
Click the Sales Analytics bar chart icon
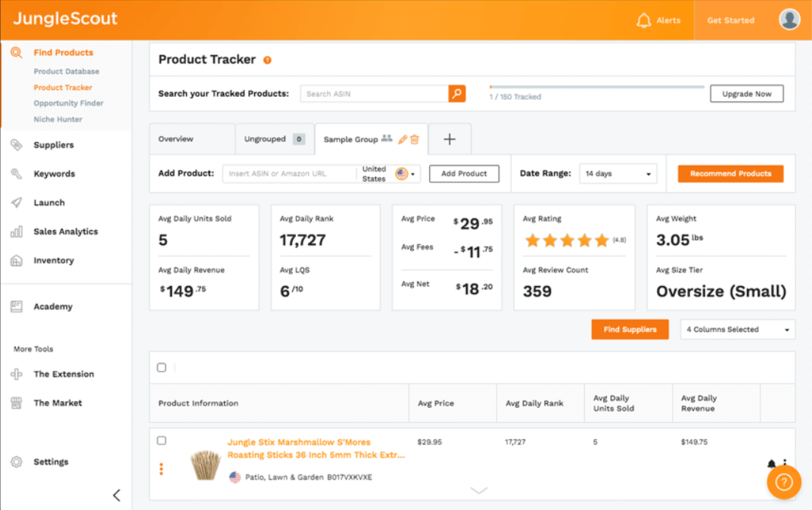coord(17,232)
